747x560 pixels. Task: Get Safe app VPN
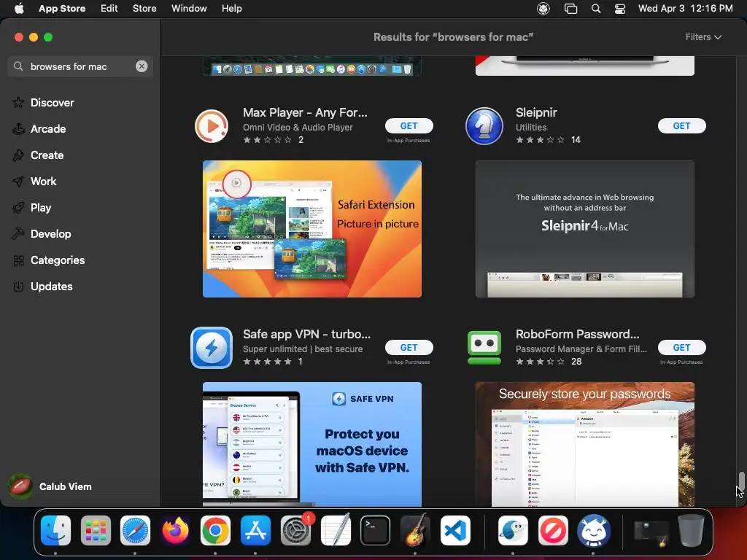coord(409,348)
